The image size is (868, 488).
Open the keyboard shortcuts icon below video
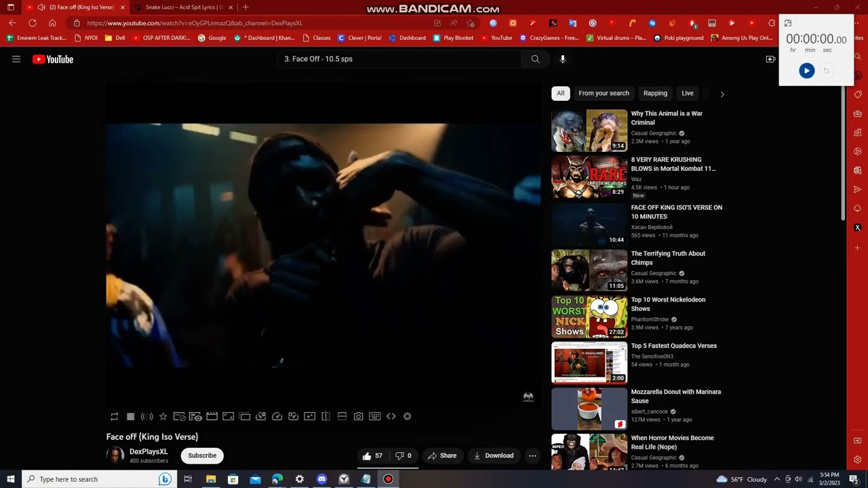(374, 416)
